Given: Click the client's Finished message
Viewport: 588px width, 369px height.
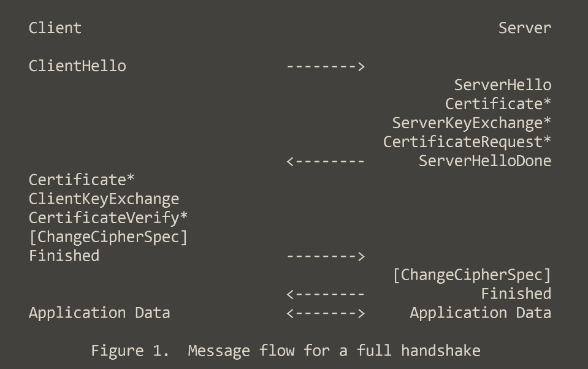Looking at the screenshot, I should pyautogui.click(x=64, y=256).
